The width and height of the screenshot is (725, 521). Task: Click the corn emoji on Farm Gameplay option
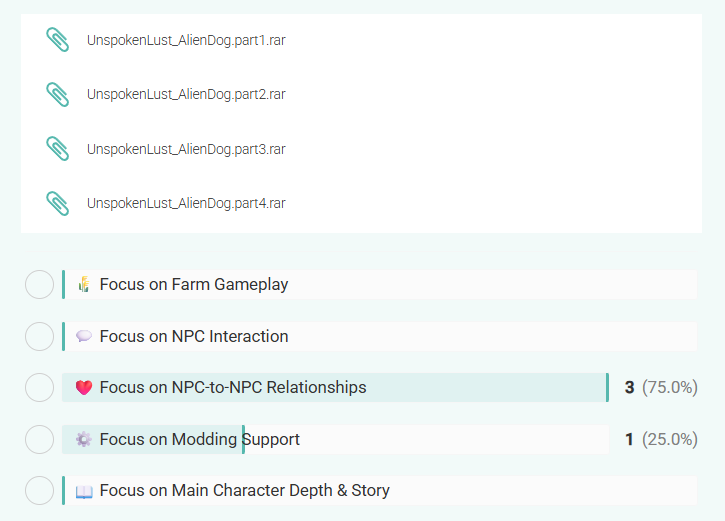pos(84,284)
